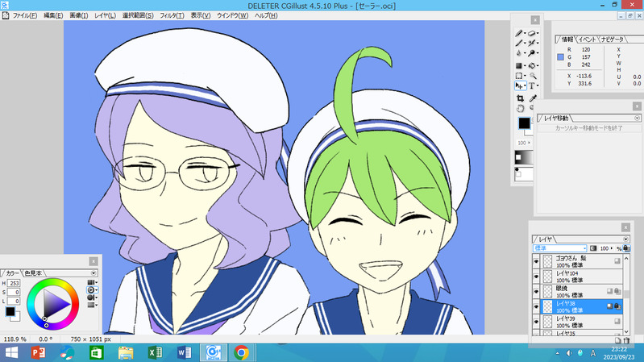Switch to the イベント tab
Screen dimensions: 644x362
(587, 40)
